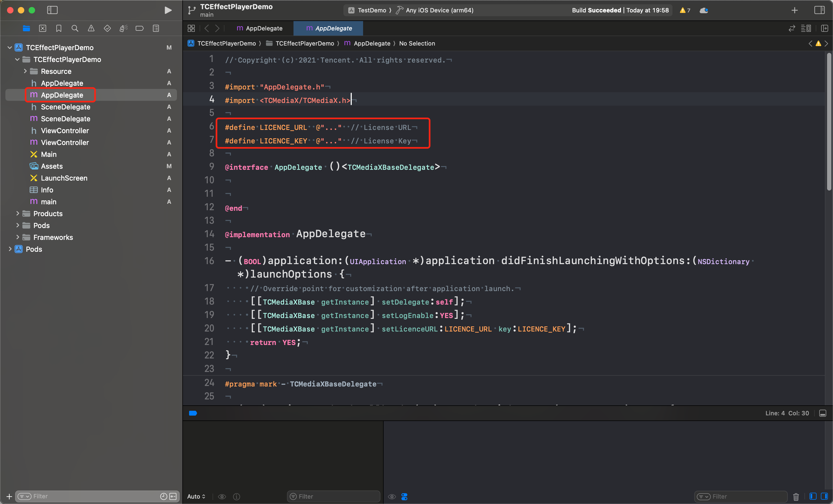
Task: Toggle the console pane
Action: (824, 496)
